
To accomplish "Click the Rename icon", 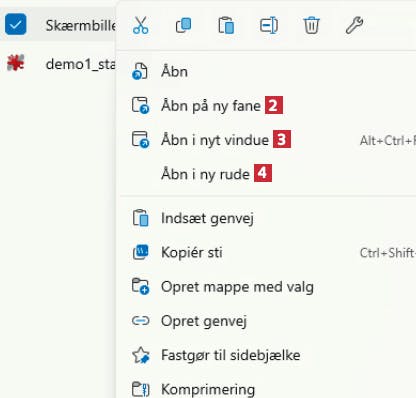I will 269,25.
